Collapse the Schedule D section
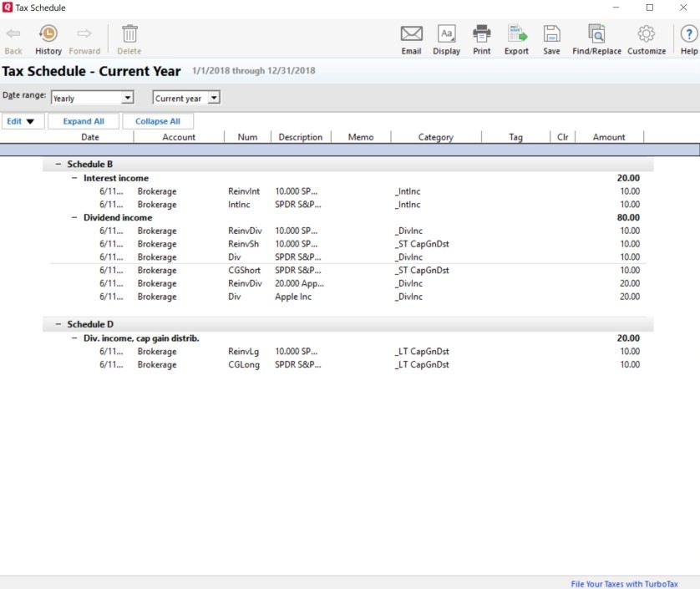The height and width of the screenshot is (589, 700). [x=58, y=324]
